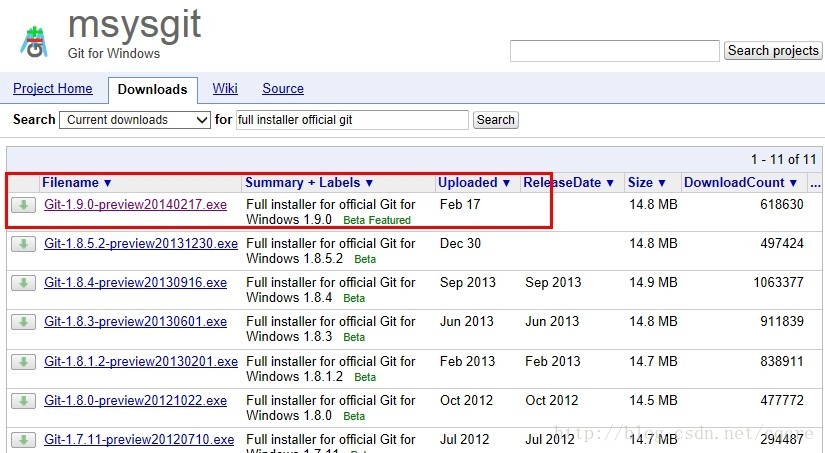This screenshot has width=825, height=453.
Task: Click the Beta Featured labels for Git 1.9.0
Action: [377, 220]
